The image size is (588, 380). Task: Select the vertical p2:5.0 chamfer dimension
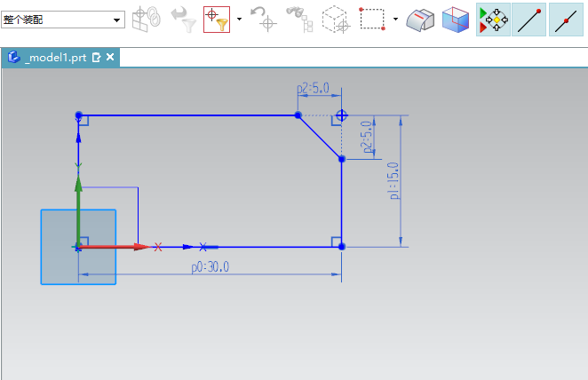coord(367,137)
